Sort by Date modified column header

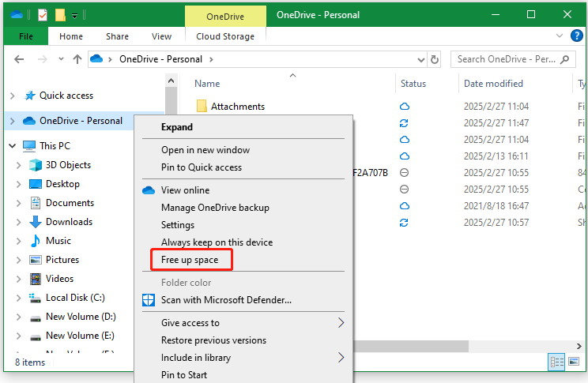493,84
